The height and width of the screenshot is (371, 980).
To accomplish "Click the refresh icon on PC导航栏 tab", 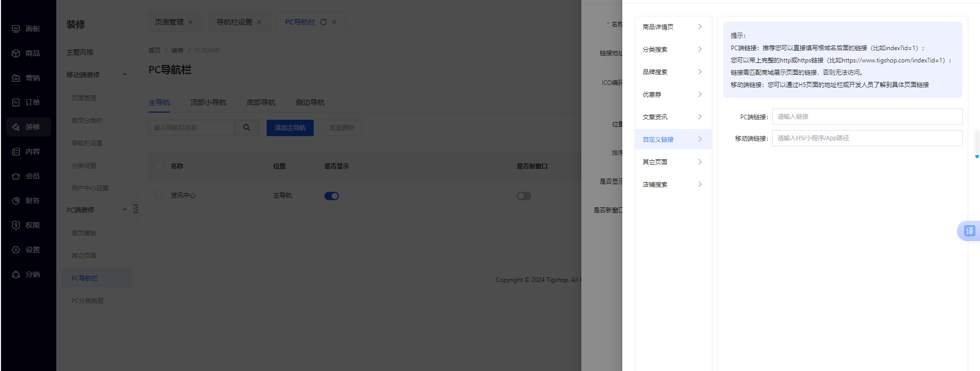I will click(323, 22).
